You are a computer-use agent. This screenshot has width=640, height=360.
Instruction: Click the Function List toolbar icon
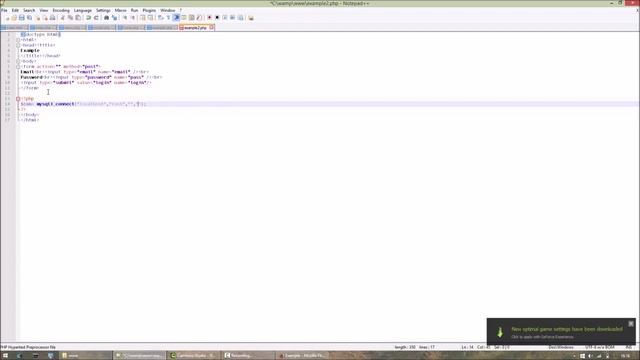click(x=199, y=18)
